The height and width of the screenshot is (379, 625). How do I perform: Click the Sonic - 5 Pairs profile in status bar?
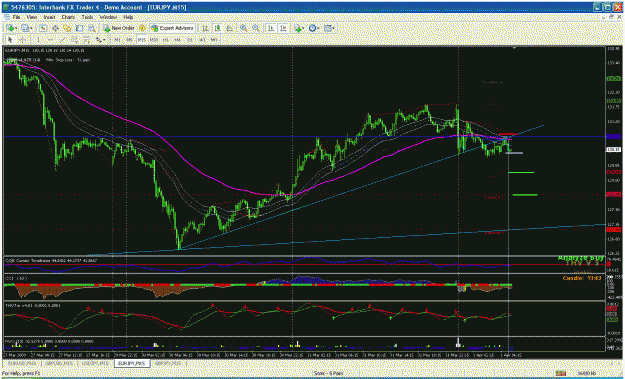(x=330, y=373)
